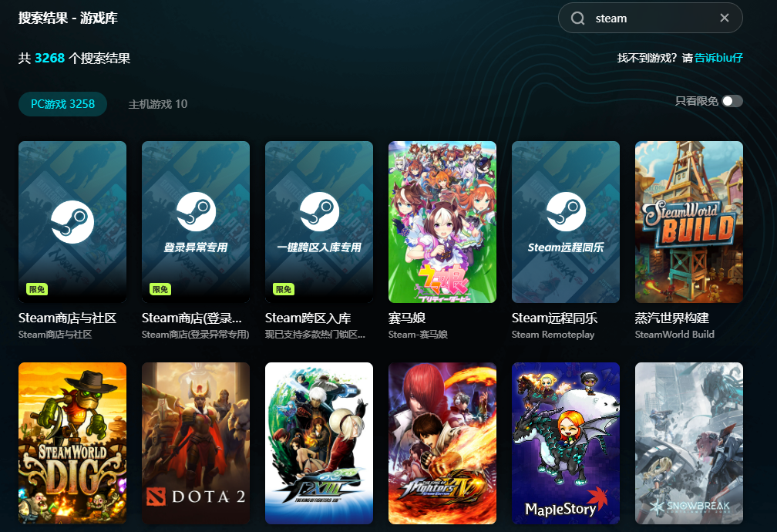This screenshot has width=777, height=532.
Task: Open the SteamWorld Build cover
Action: (x=689, y=221)
